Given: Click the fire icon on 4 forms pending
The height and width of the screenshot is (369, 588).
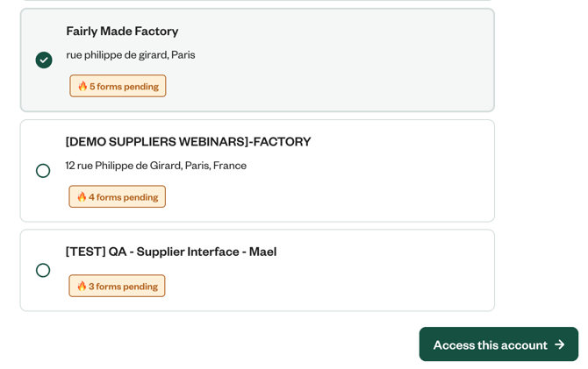Looking at the screenshot, I should point(82,197).
